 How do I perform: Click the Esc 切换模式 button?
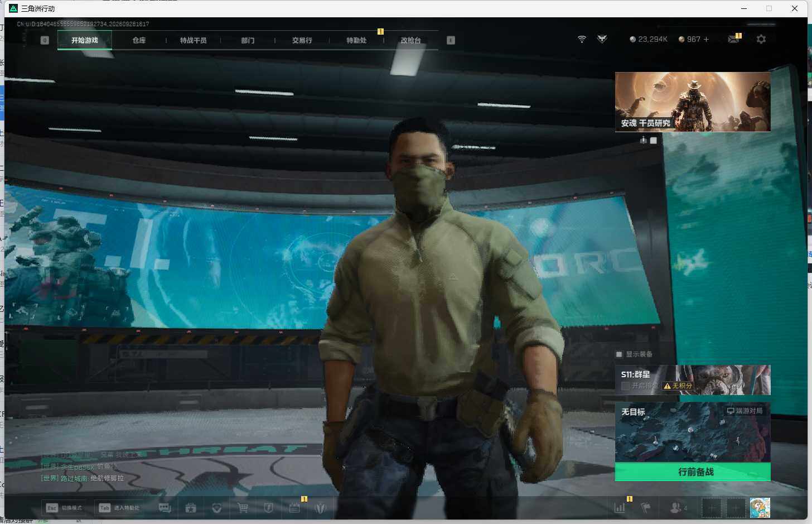(x=64, y=508)
